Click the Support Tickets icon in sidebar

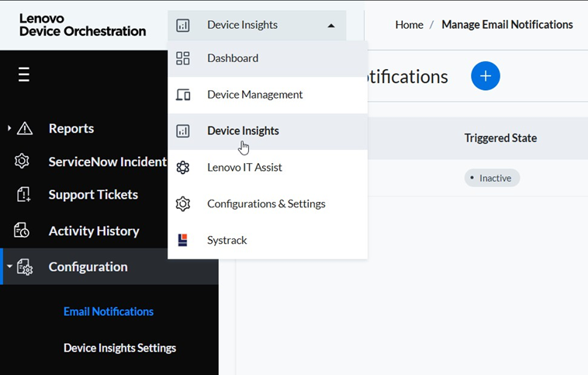click(23, 195)
